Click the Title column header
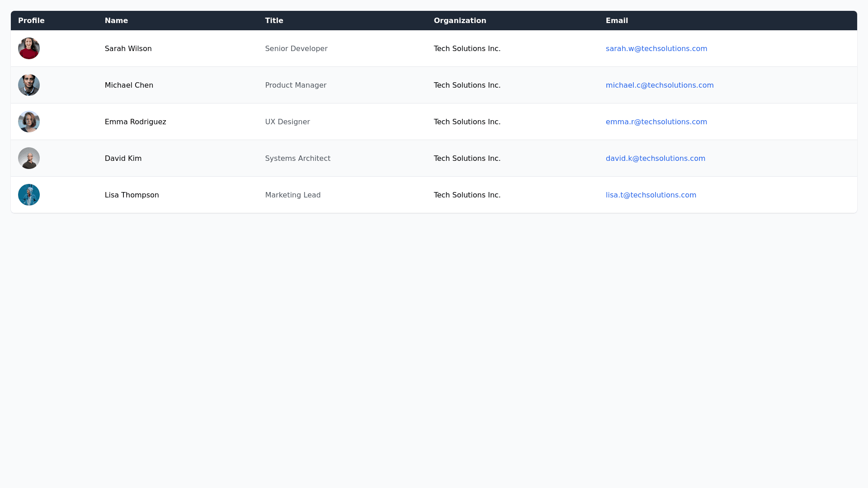 pyautogui.click(x=274, y=20)
